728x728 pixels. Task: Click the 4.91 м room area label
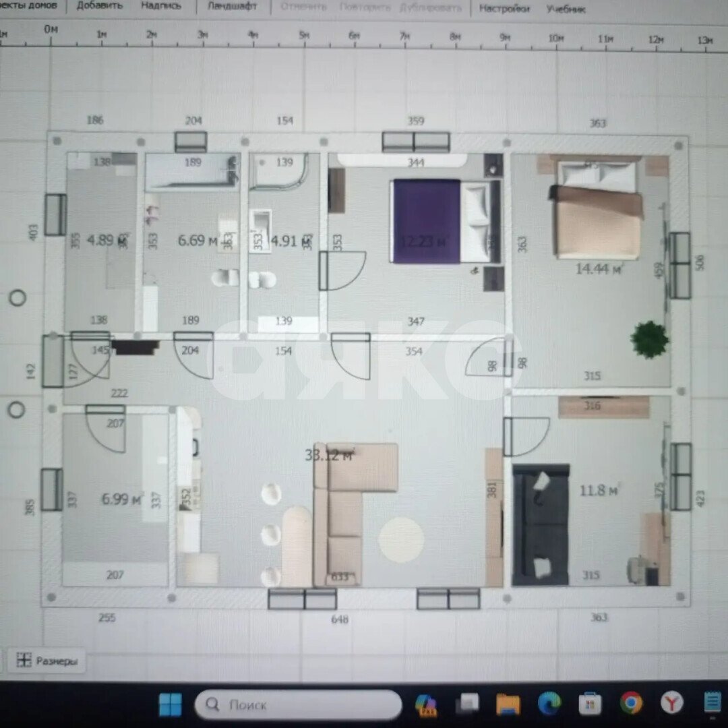(x=290, y=241)
